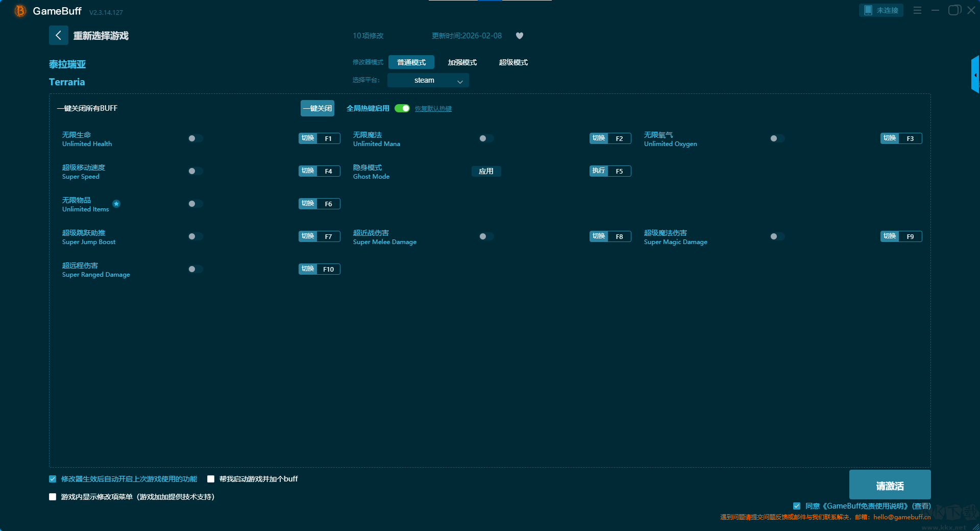Click the heart favorite icon
Viewport: 980px width, 531px height.
pos(519,36)
